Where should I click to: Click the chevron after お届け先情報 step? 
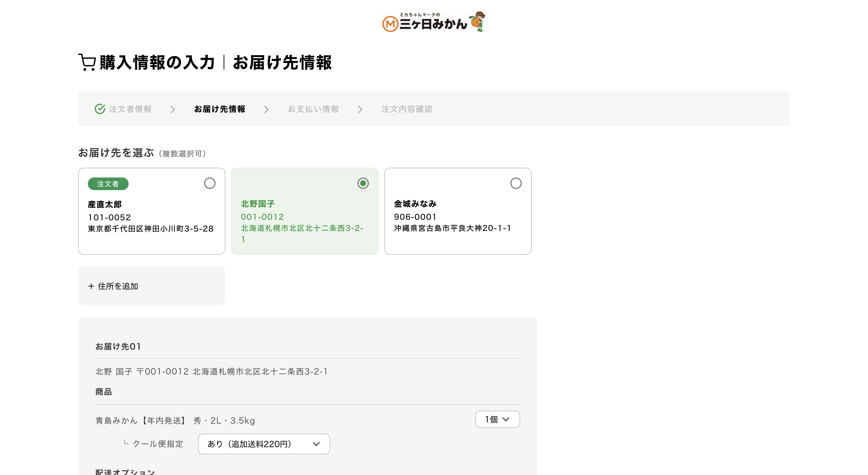pyautogui.click(x=267, y=109)
